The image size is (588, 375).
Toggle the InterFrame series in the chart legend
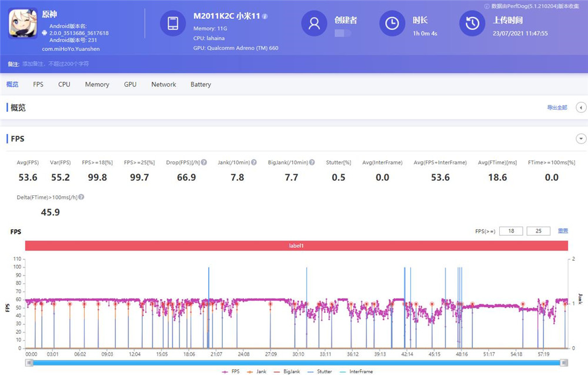356,371
